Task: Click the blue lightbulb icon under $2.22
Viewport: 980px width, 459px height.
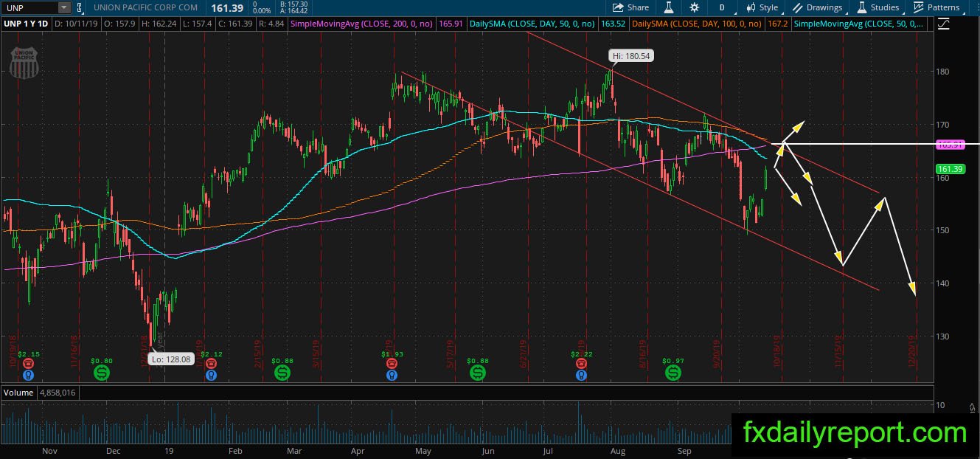Action: (582, 375)
